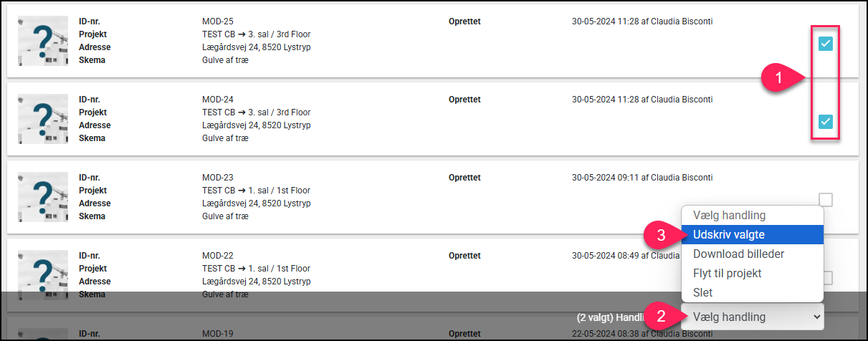Open the MOD-23 question mark thumbnail

coord(42,197)
